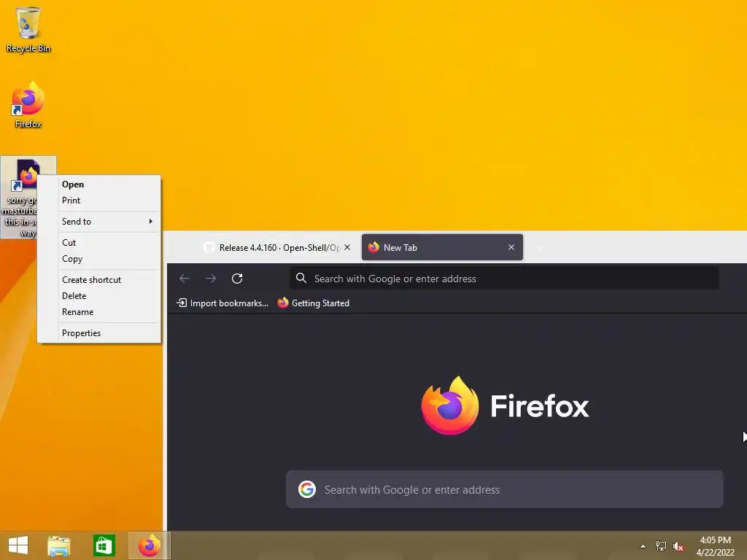This screenshot has height=560, width=747.
Task: Open a new tab with plus button
Action: (x=539, y=248)
